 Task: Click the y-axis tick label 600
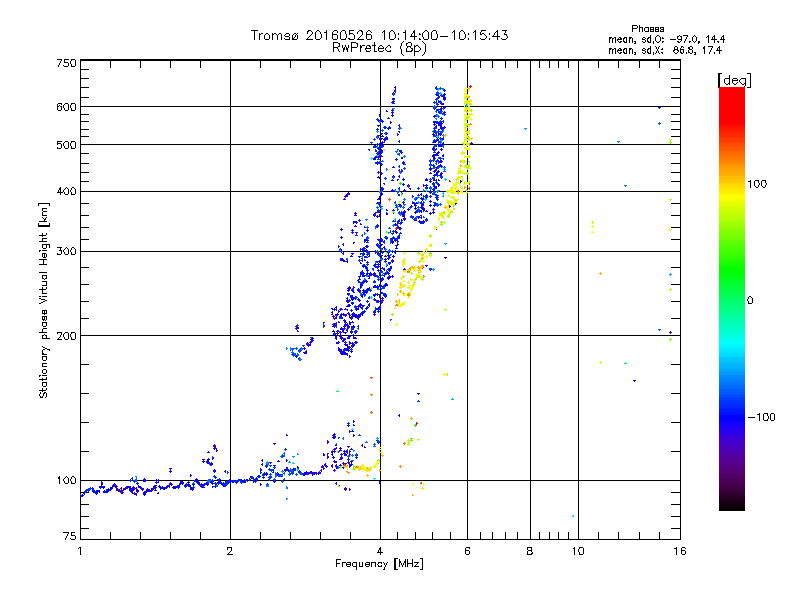[66, 107]
